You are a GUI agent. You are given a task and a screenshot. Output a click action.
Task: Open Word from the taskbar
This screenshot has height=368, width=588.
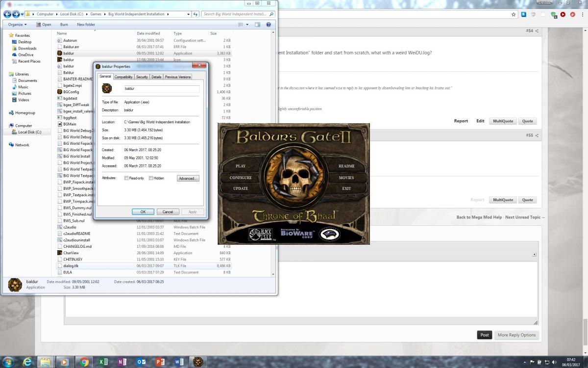(179, 362)
